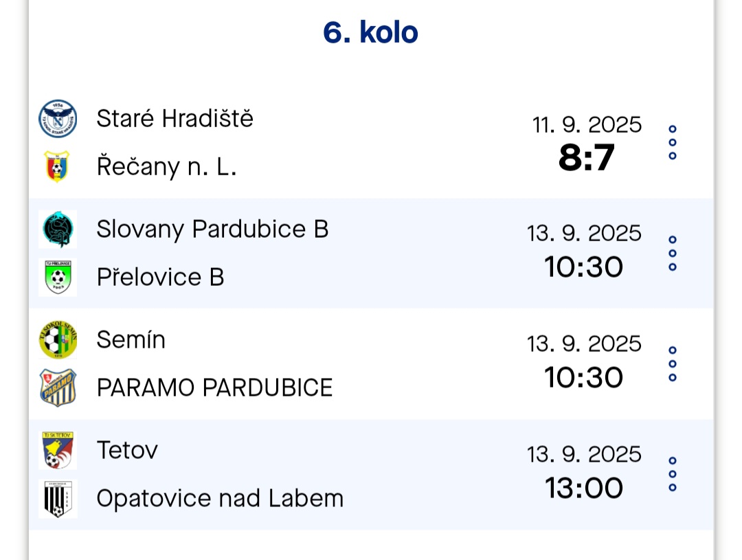This screenshot has width=742, height=560.
Task: Open three-dot menu for Semín vs PARAMO match
Action: pyautogui.click(x=672, y=363)
